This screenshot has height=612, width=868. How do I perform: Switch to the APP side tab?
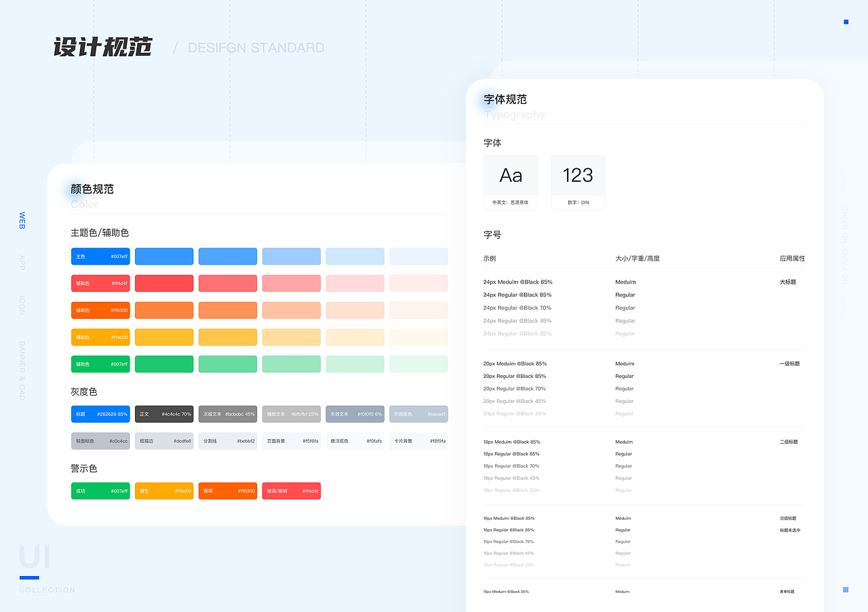[x=22, y=263]
